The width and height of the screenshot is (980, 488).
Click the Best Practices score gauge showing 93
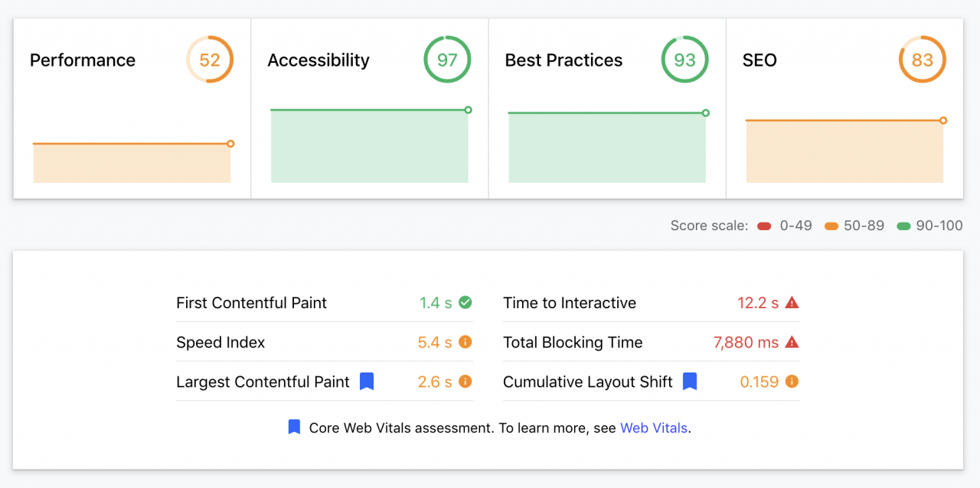tap(684, 60)
